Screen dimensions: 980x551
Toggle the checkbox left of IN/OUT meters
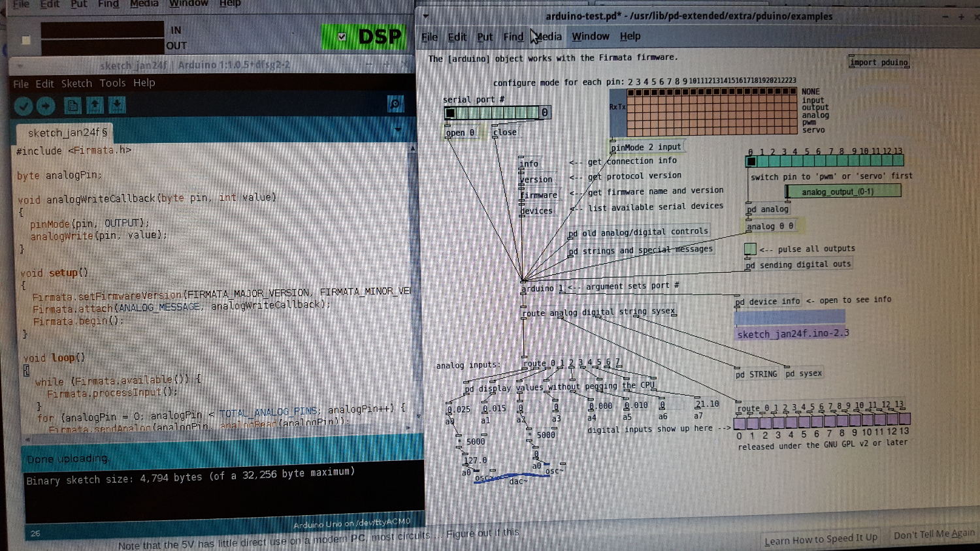26,40
